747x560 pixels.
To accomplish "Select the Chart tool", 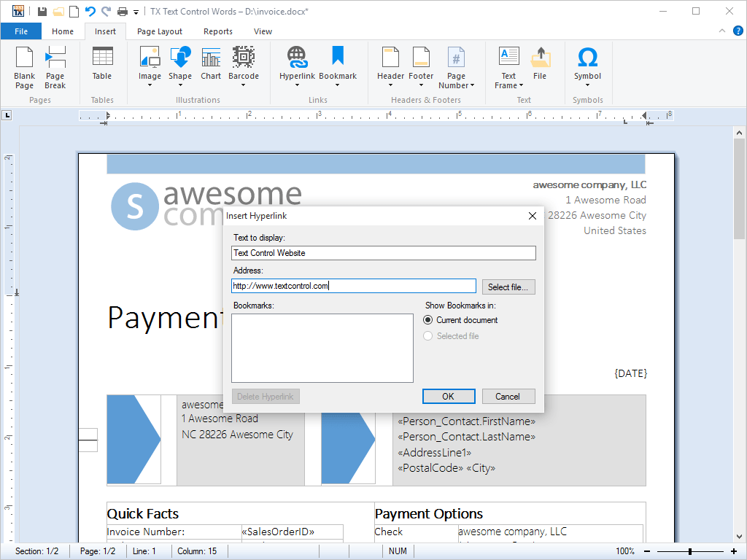I will 210,66.
